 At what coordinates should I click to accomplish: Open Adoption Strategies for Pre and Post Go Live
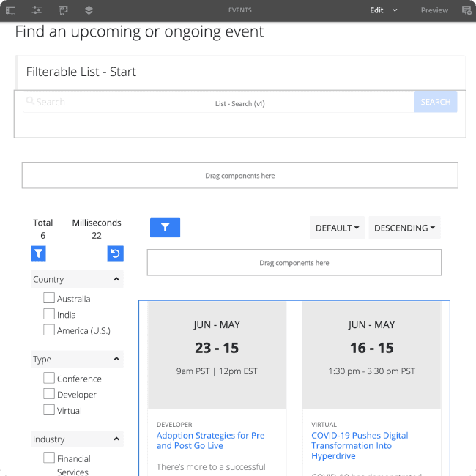click(210, 440)
